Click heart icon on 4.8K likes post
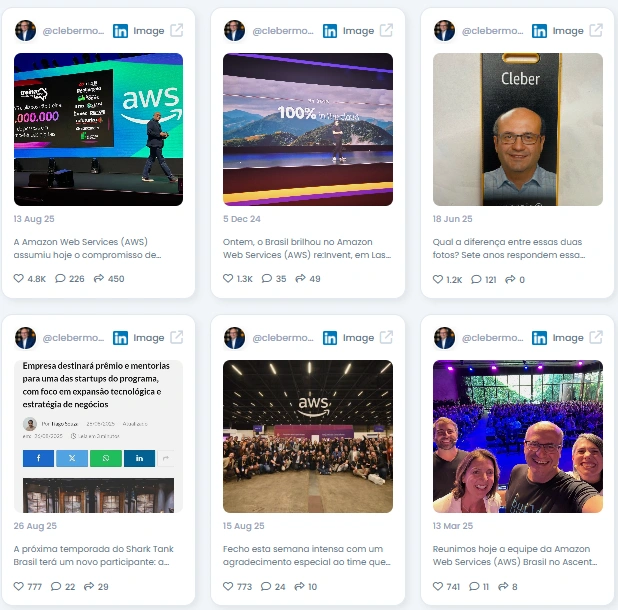Image resolution: width=618 pixels, height=610 pixels. [19, 278]
